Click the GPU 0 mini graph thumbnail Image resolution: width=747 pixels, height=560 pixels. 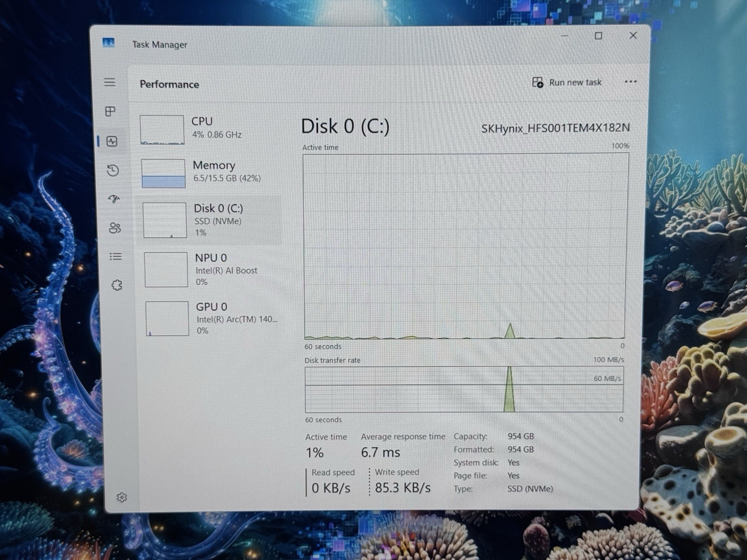tap(167, 319)
